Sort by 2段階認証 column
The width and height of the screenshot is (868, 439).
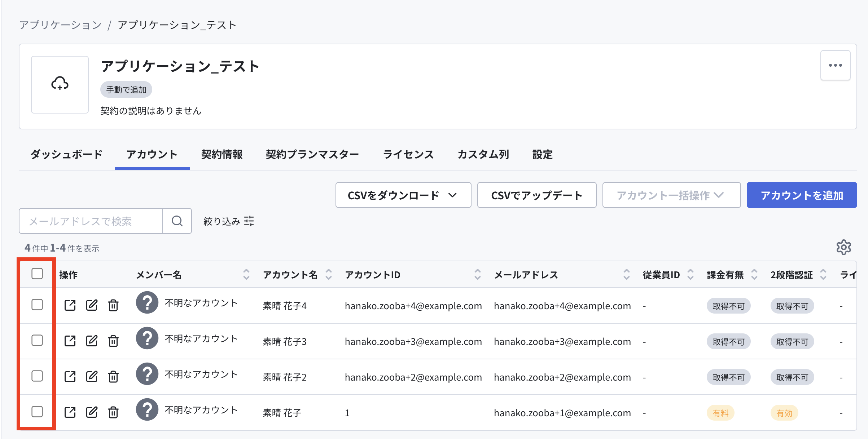click(x=823, y=274)
